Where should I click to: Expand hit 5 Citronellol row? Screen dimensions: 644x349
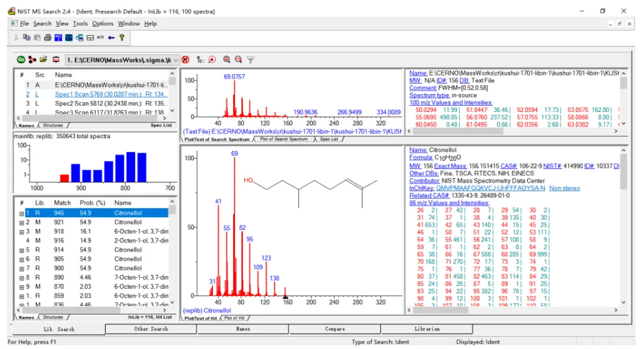22,250
